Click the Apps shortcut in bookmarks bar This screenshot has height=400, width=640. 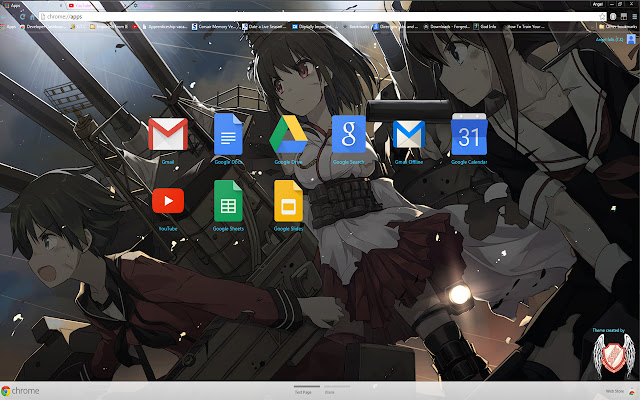click(x=10, y=28)
